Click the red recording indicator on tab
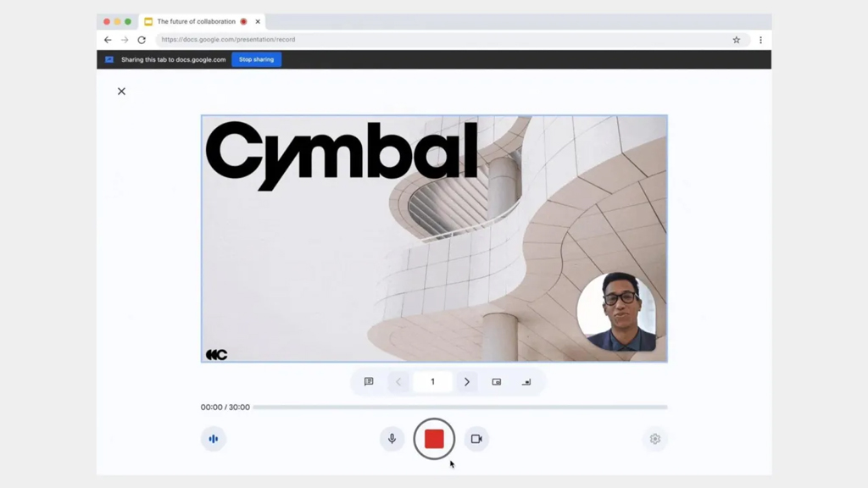This screenshot has height=488, width=868. pyautogui.click(x=243, y=21)
